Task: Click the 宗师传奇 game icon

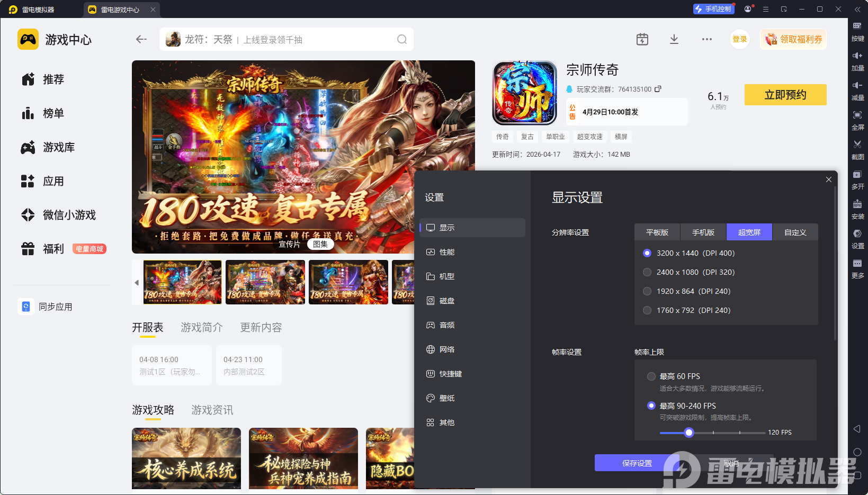Action: [x=524, y=93]
